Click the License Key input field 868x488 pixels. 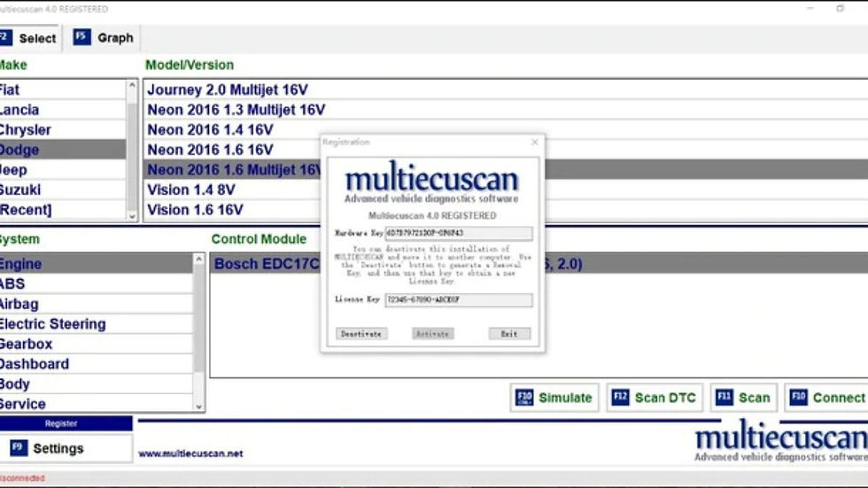click(x=459, y=299)
